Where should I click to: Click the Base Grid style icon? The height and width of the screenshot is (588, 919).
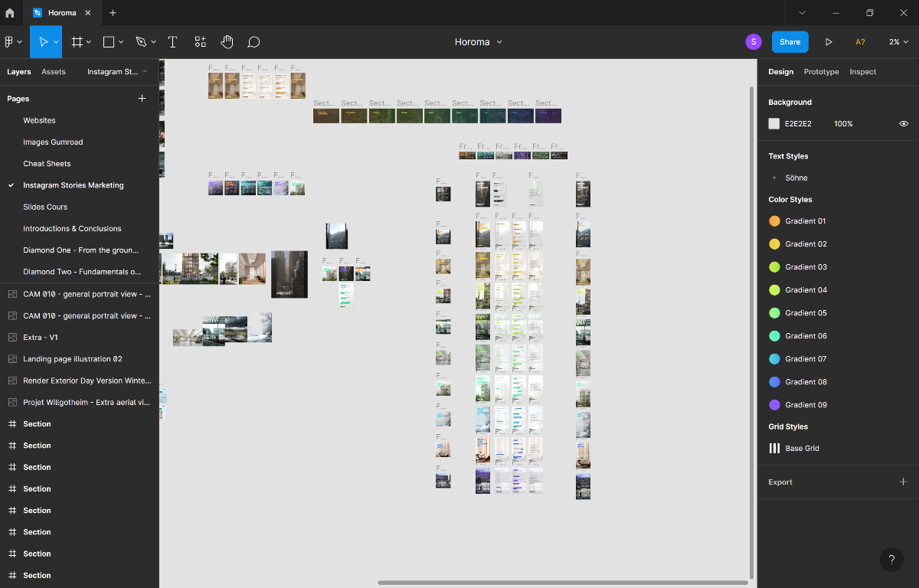[x=774, y=448]
